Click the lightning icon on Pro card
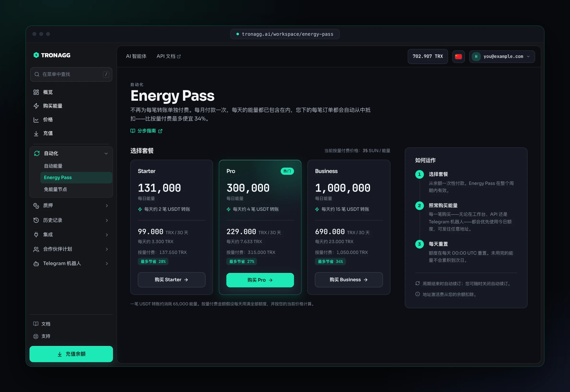The width and height of the screenshot is (570, 392). coord(228,209)
